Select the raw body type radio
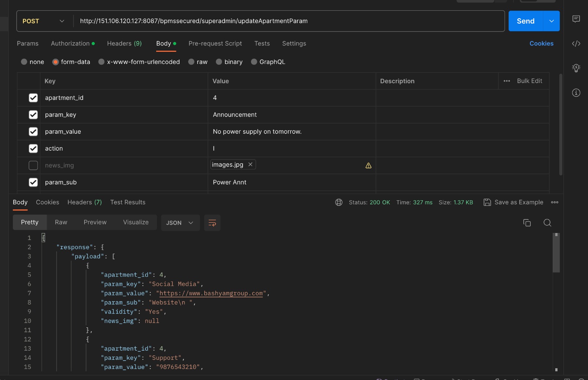This screenshot has height=380, width=588. [x=191, y=62]
